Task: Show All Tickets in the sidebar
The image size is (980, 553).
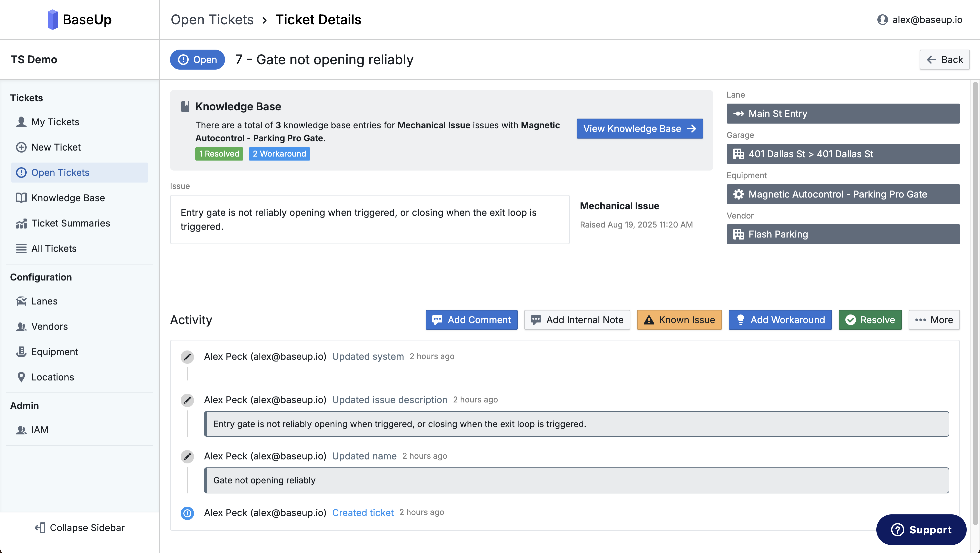Action: pos(80,249)
